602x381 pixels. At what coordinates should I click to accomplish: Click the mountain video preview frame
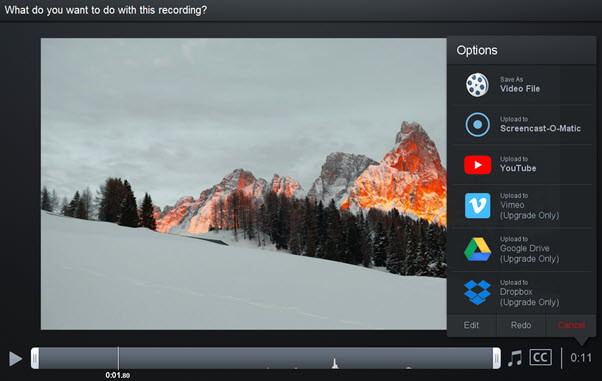click(x=244, y=184)
